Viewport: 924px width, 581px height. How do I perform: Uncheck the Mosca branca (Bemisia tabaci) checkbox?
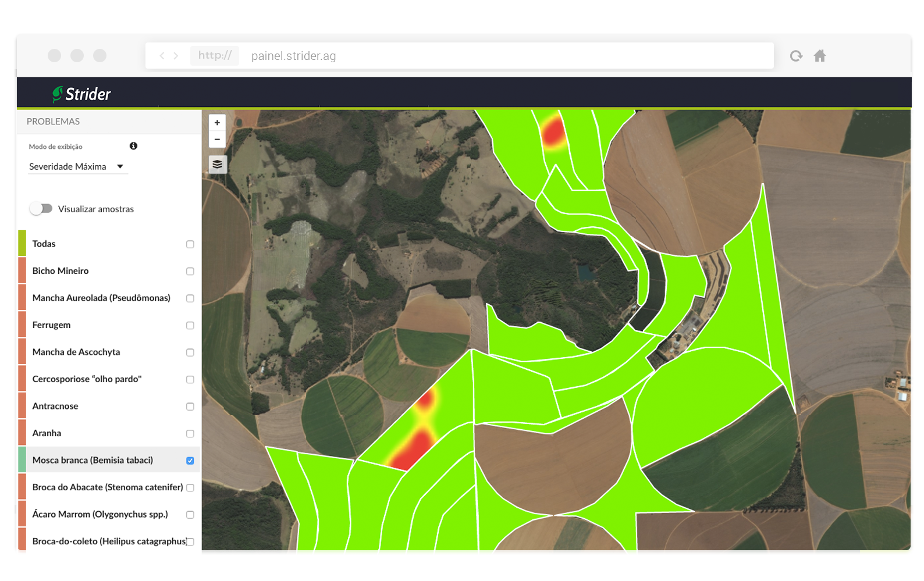tap(190, 461)
